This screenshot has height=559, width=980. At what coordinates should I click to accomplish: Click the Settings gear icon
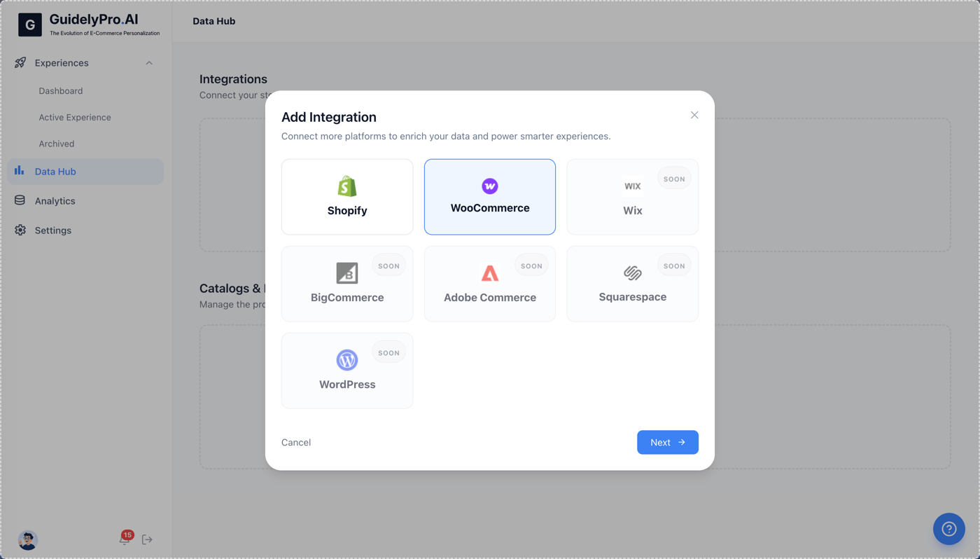[x=20, y=230]
